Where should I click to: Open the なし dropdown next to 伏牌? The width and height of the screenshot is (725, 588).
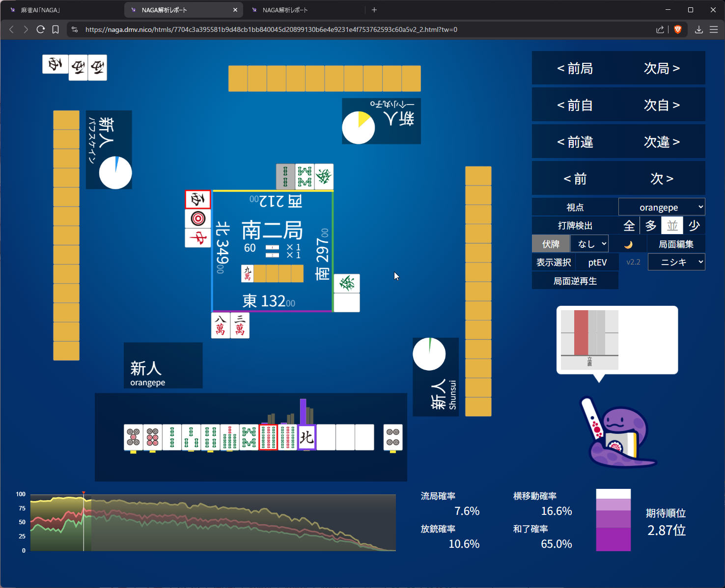(589, 244)
